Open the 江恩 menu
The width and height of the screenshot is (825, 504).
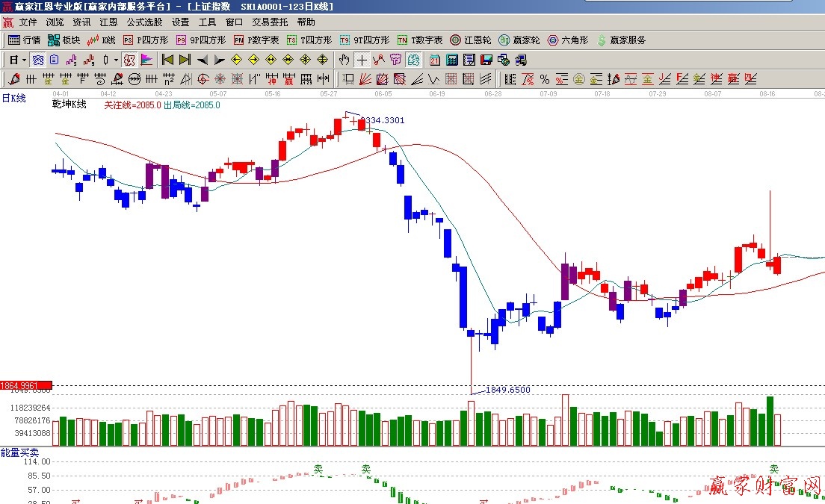(x=108, y=22)
